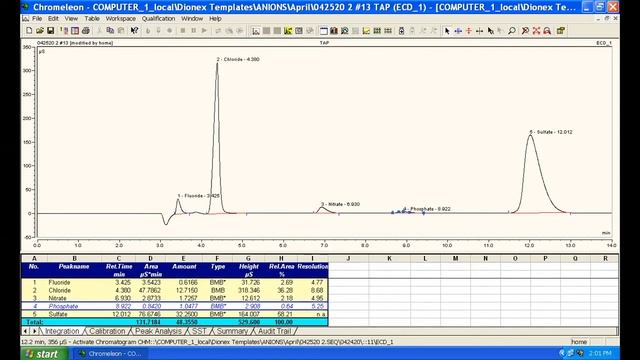Switch to the SST tab
The width and height of the screenshot is (640, 360).
[199, 331]
